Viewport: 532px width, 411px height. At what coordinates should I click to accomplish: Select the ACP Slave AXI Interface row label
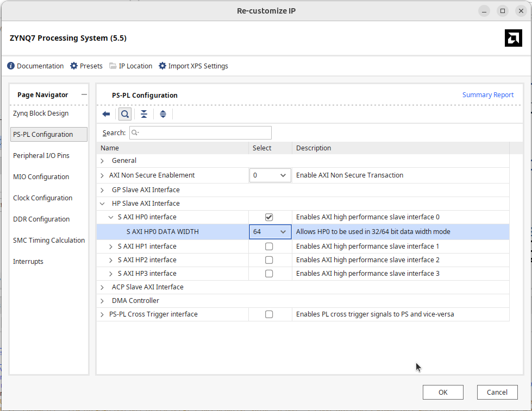click(148, 287)
